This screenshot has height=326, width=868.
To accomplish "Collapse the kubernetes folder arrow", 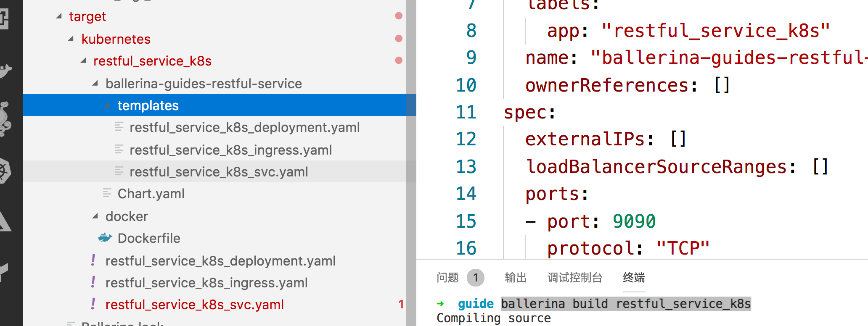I will (x=71, y=39).
